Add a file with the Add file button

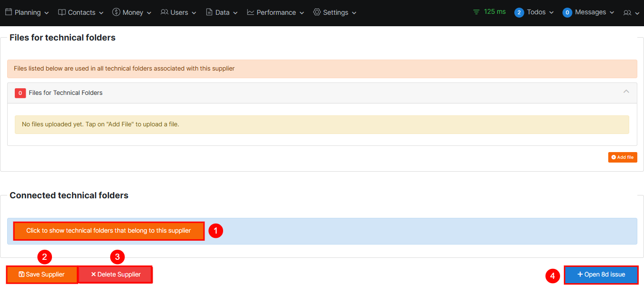pos(623,157)
